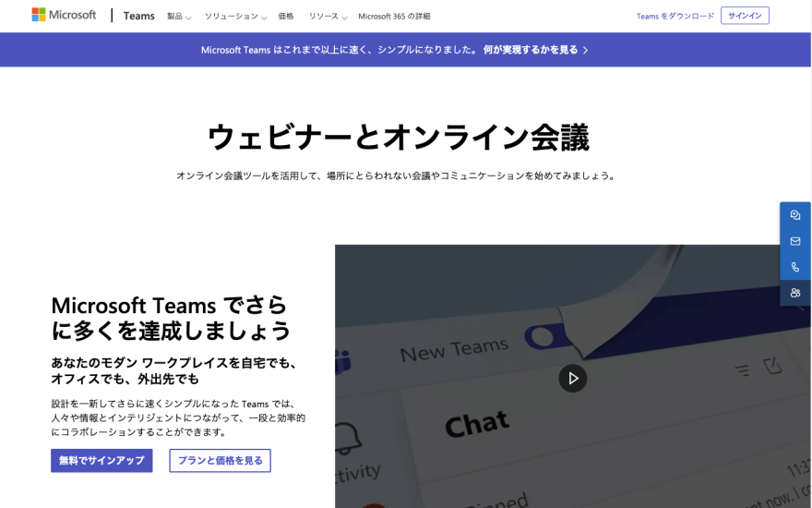Click the サインイン button
Viewport: 812px width, 508px height.
pyautogui.click(x=745, y=16)
